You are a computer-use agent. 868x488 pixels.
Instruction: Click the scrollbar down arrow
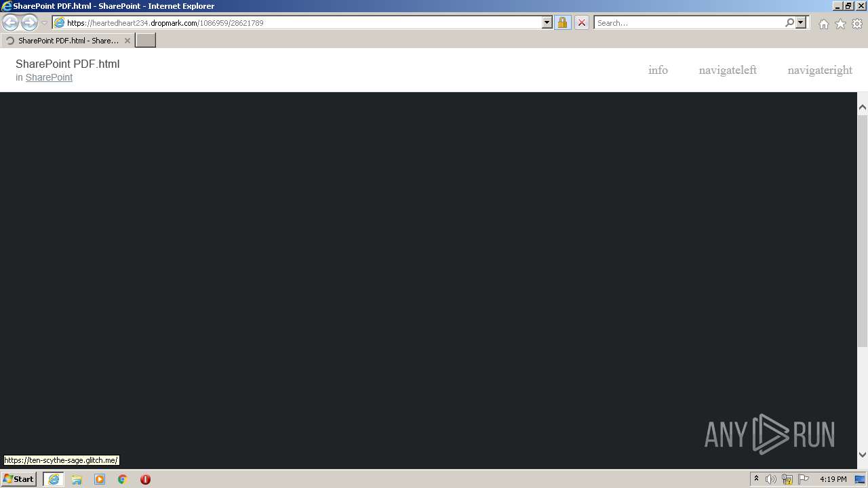coord(863,455)
